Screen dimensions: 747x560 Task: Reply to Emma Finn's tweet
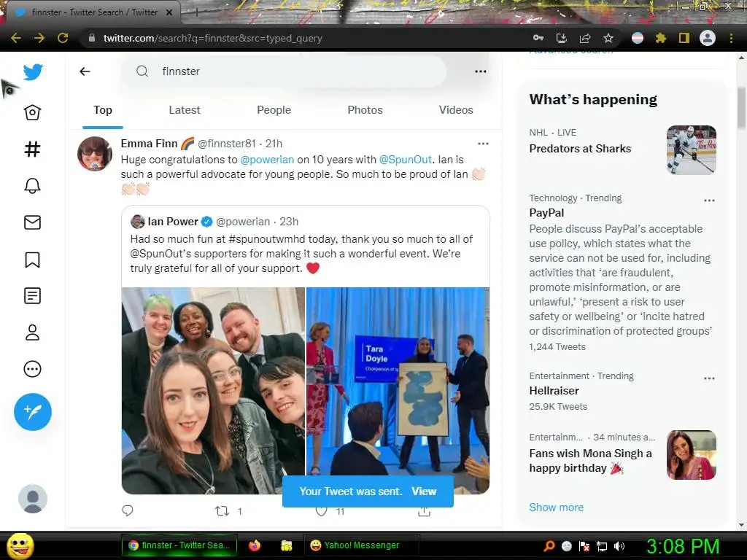point(128,511)
